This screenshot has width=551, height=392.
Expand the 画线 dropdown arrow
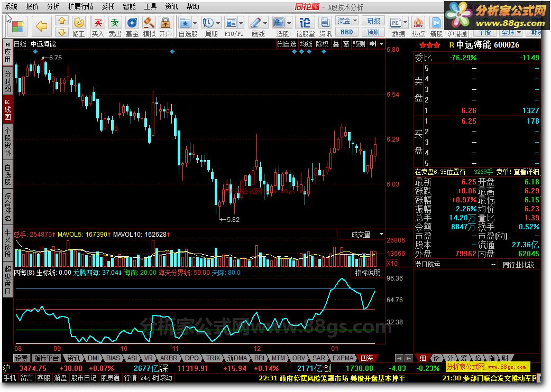click(x=265, y=23)
